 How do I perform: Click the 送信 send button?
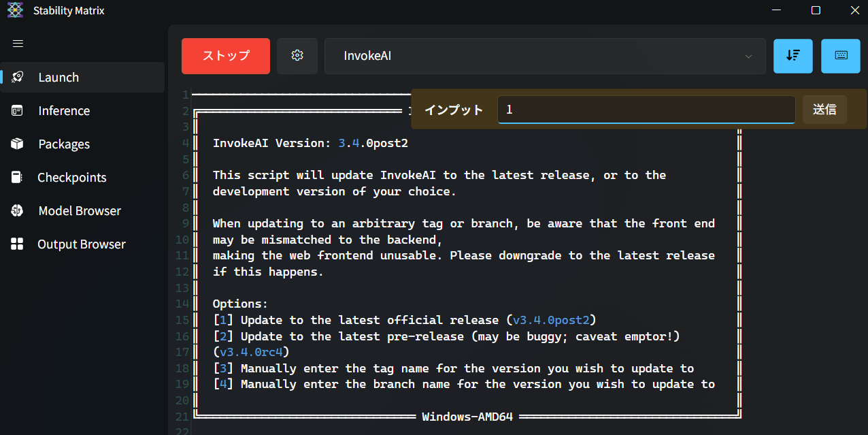coord(824,109)
